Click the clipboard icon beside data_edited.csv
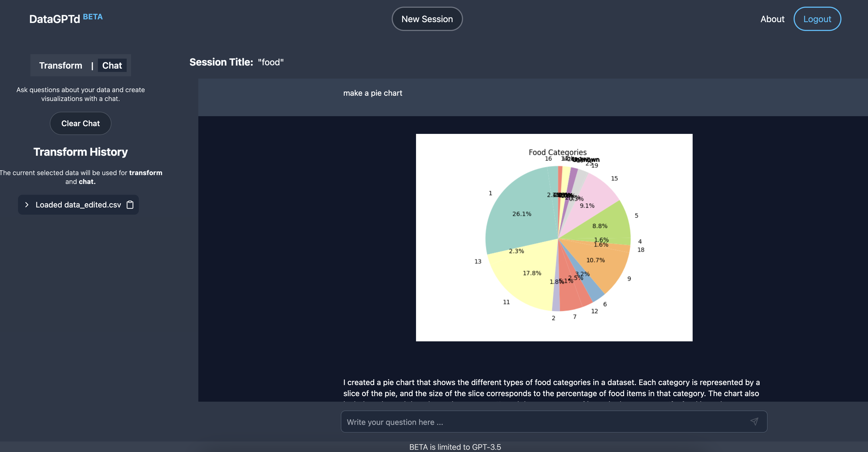The height and width of the screenshot is (452, 868). 130,205
